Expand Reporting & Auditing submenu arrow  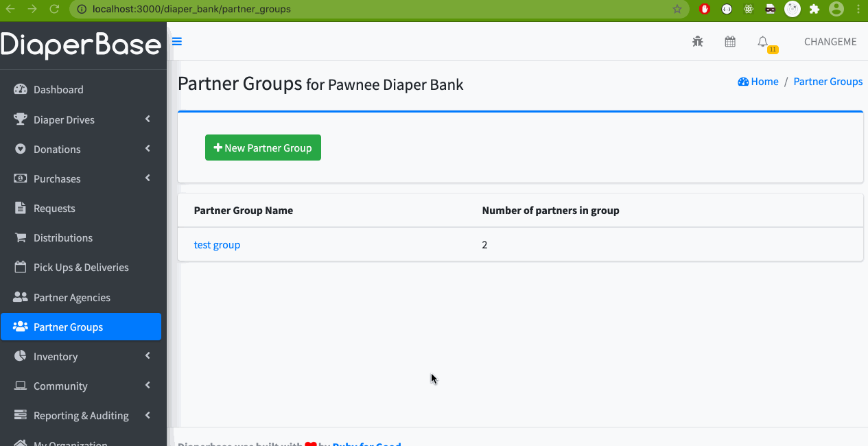pos(148,415)
